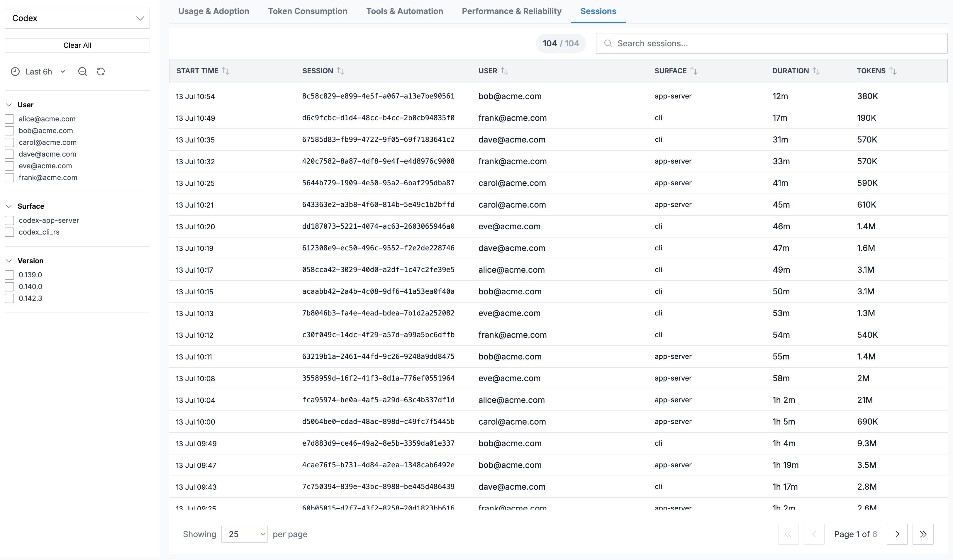Go to next page arrow
This screenshot has height=560, width=953.
897,534
